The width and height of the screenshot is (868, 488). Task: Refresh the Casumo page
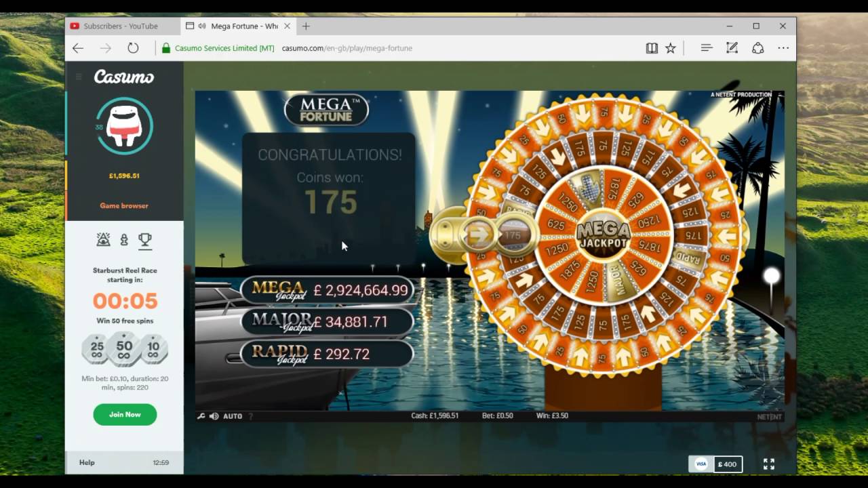tap(133, 48)
